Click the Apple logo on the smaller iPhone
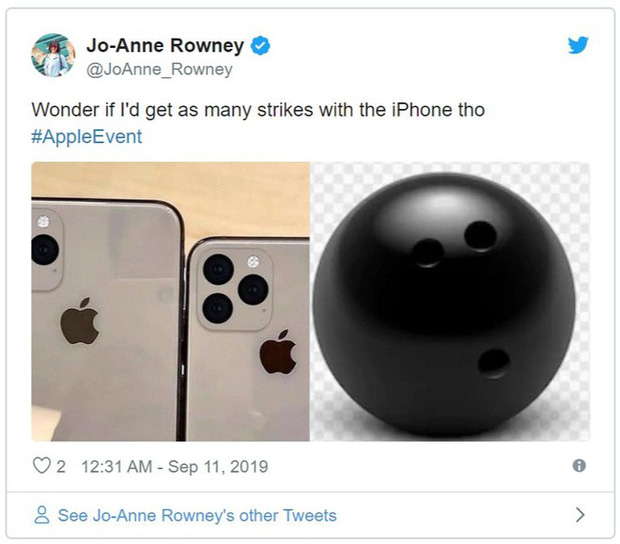 coord(278,352)
